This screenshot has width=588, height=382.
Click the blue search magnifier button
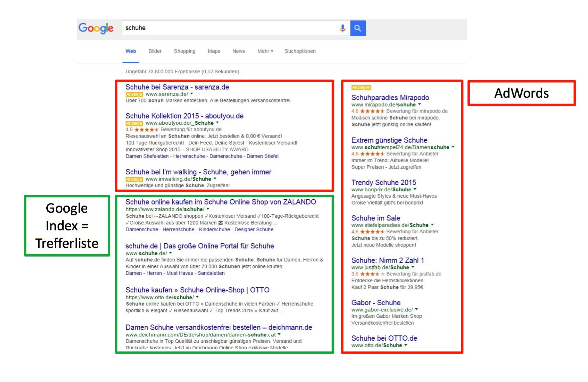(358, 28)
